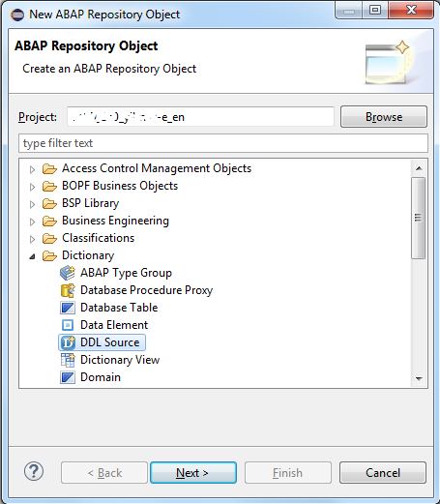The image size is (440, 504).
Task: Select Database Procedure Proxy entry
Action: [146, 290]
